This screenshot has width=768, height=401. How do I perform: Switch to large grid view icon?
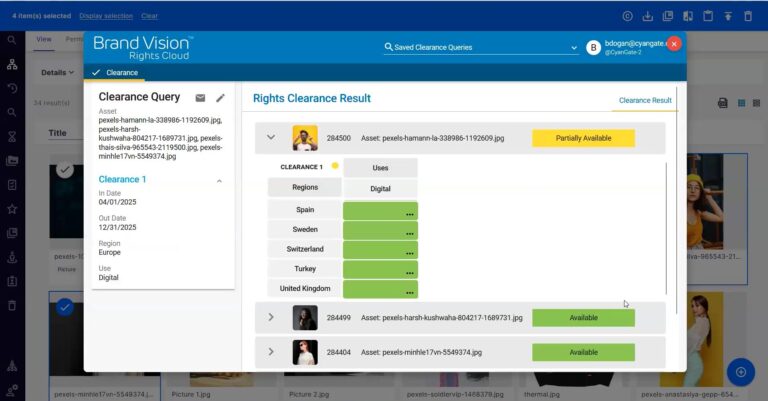click(742, 103)
